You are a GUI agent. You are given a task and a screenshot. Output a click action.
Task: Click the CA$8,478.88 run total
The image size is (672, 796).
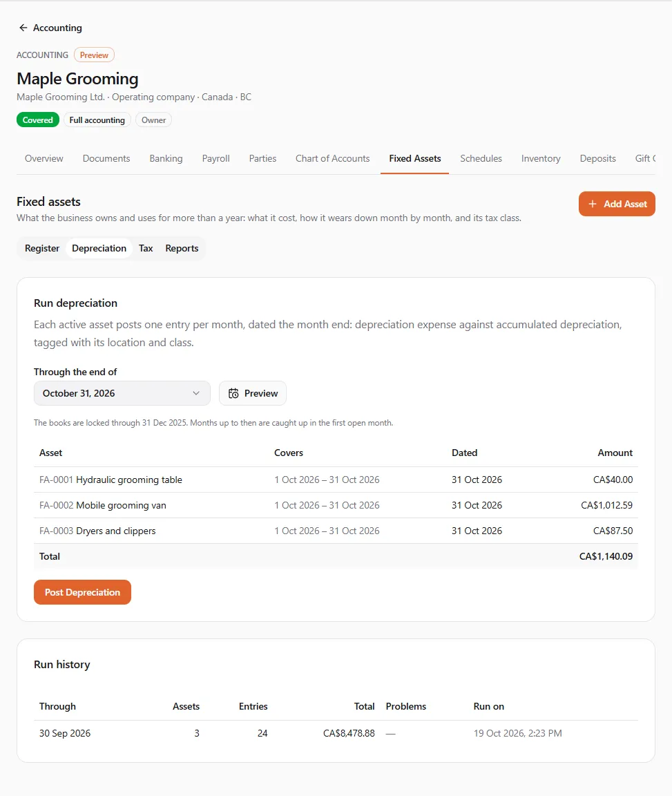tap(349, 733)
